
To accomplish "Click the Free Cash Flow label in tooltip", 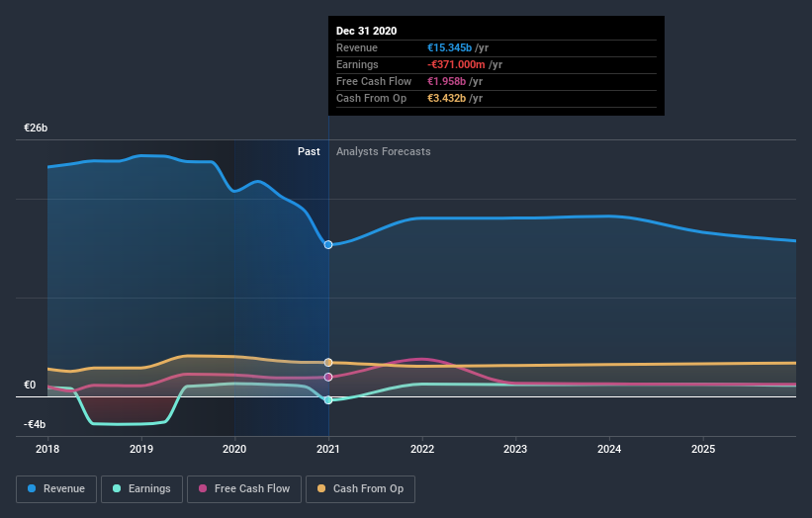I will [374, 81].
